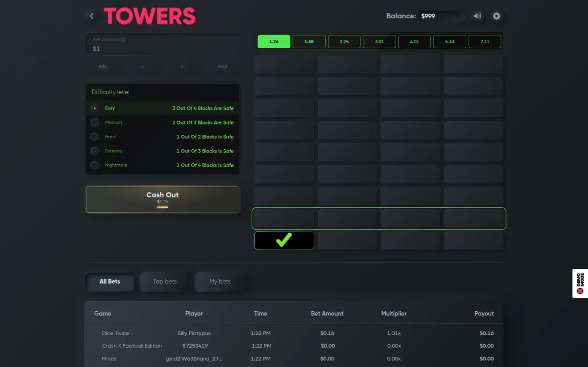The width and height of the screenshot is (588, 367).
Task: Pick third block in highlighted row
Action: [x=411, y=219]
